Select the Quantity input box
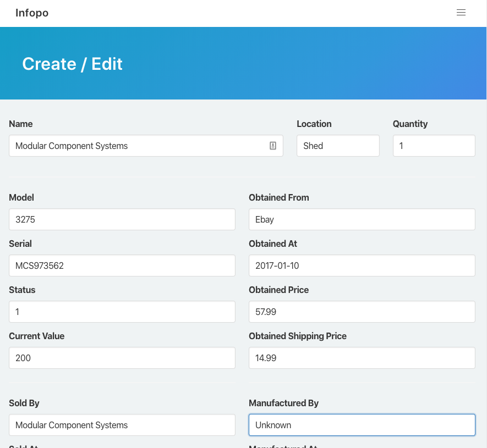 coord(434,146)
